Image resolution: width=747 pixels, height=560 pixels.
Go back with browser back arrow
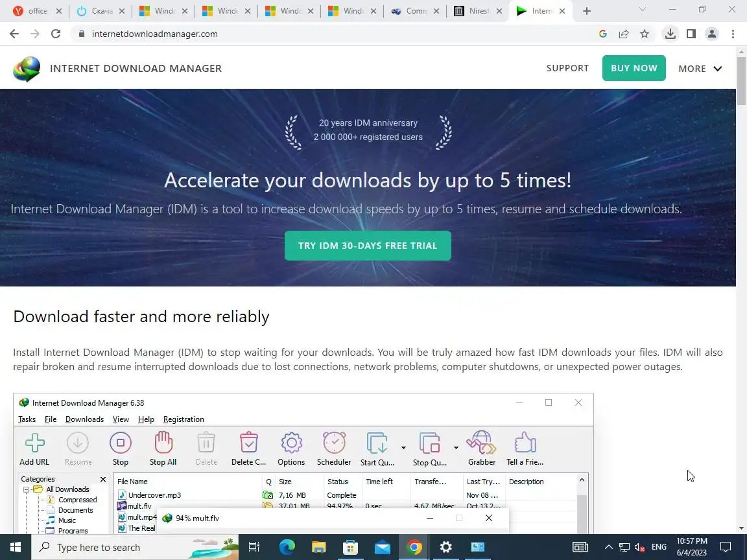click(14, 34)
